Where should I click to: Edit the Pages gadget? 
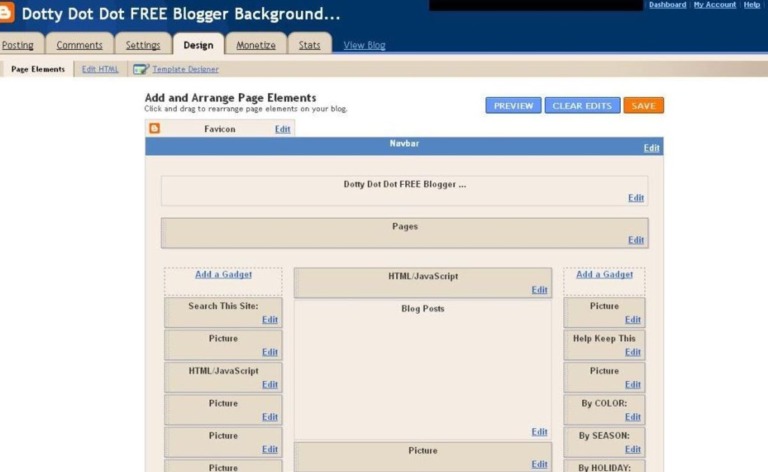636,240
